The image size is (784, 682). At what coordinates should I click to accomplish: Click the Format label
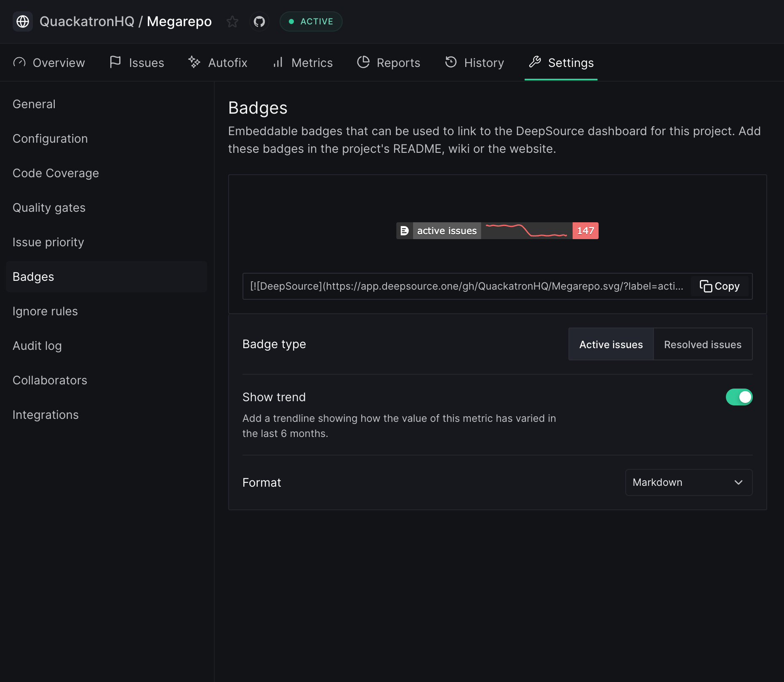point(262,482)
